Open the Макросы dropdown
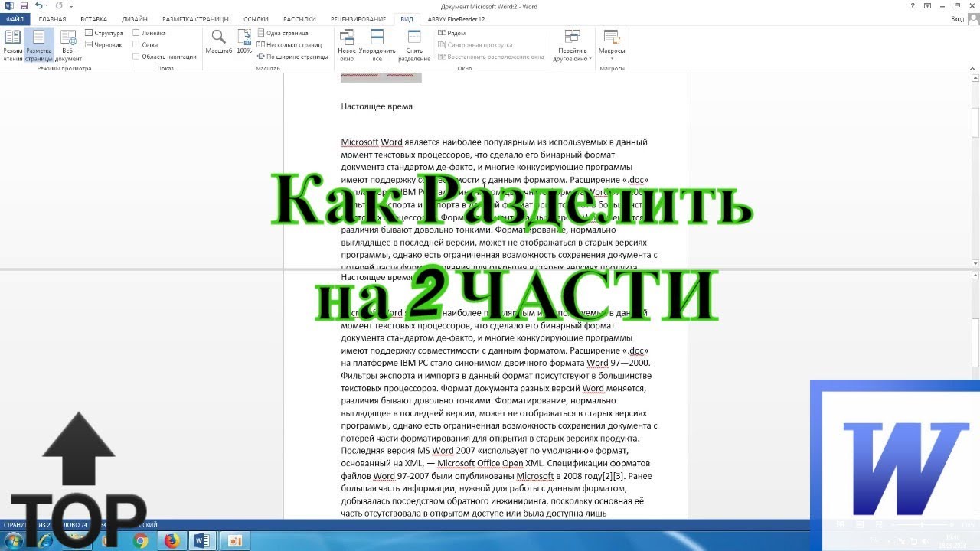The width and height of the screenshot is (980, 551). tap(612, 46)
